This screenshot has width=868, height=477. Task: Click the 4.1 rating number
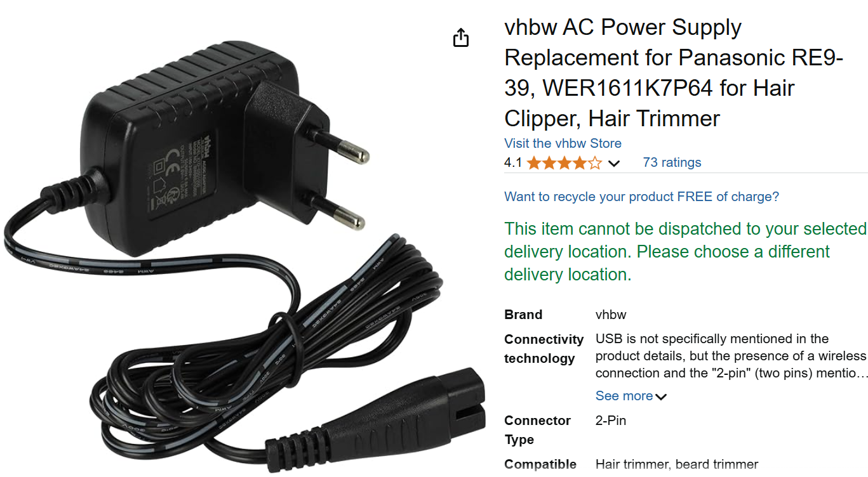513,163
